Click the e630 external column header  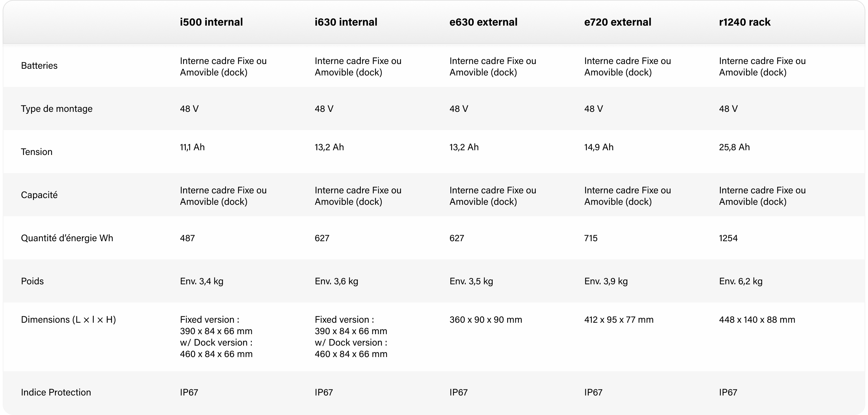point(484,22)
